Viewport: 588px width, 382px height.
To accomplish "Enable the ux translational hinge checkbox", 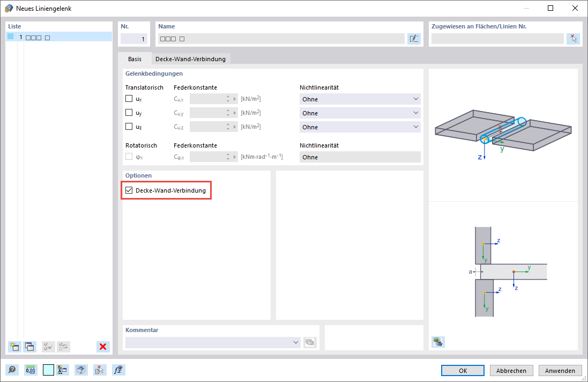I will click(129, 99).
